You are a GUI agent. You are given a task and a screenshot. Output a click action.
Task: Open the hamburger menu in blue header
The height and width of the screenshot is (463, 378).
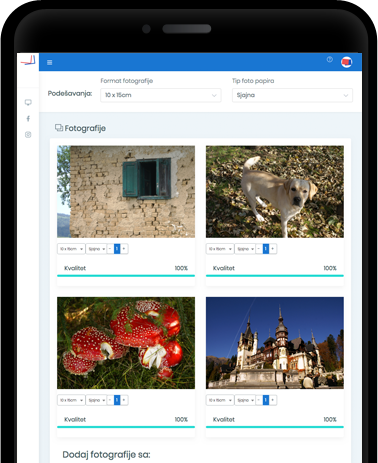click(x=50, y=62)
